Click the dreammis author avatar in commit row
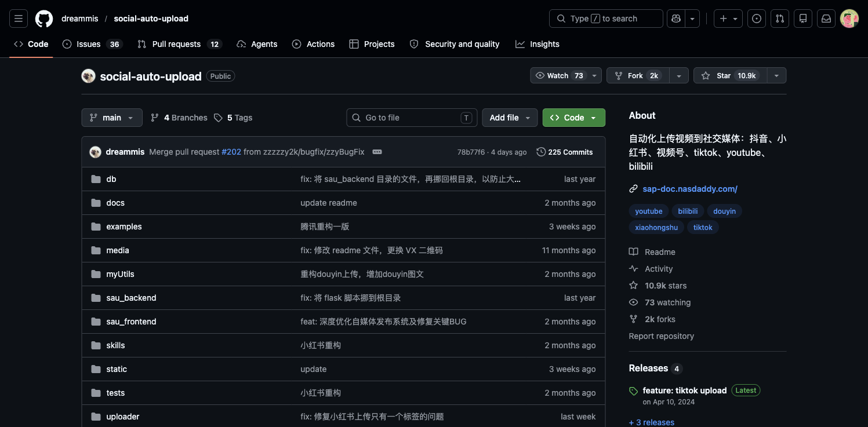868x427 pixels. point(96,152)
